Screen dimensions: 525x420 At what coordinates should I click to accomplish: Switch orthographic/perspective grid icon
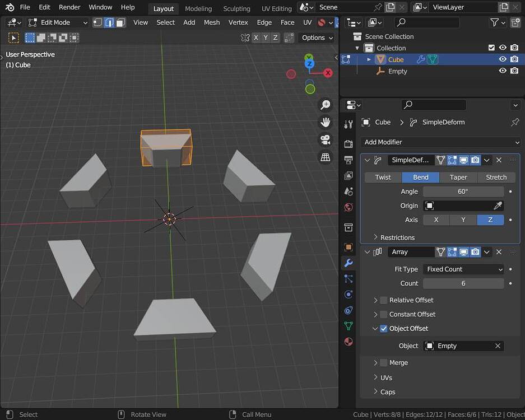[325, 157]
